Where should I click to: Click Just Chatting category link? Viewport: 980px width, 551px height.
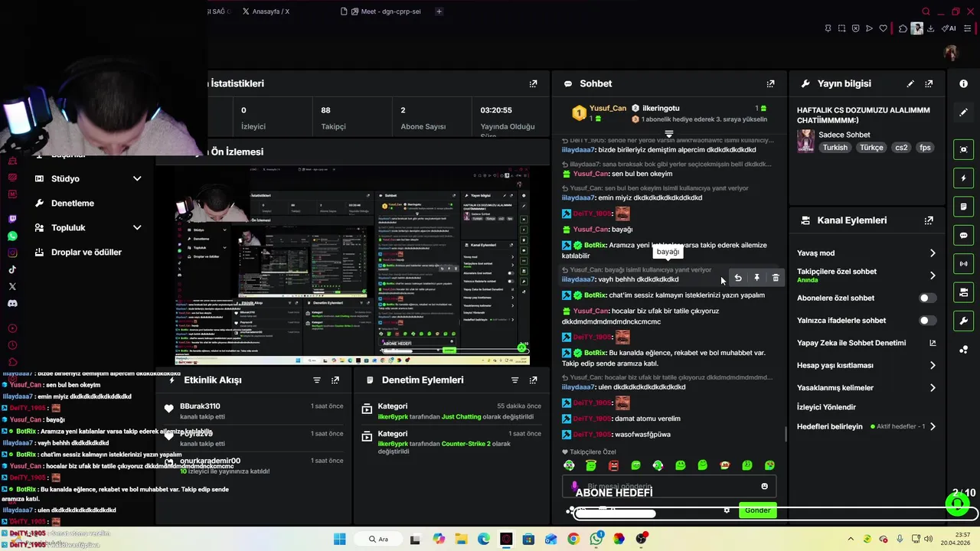point(461,417)
